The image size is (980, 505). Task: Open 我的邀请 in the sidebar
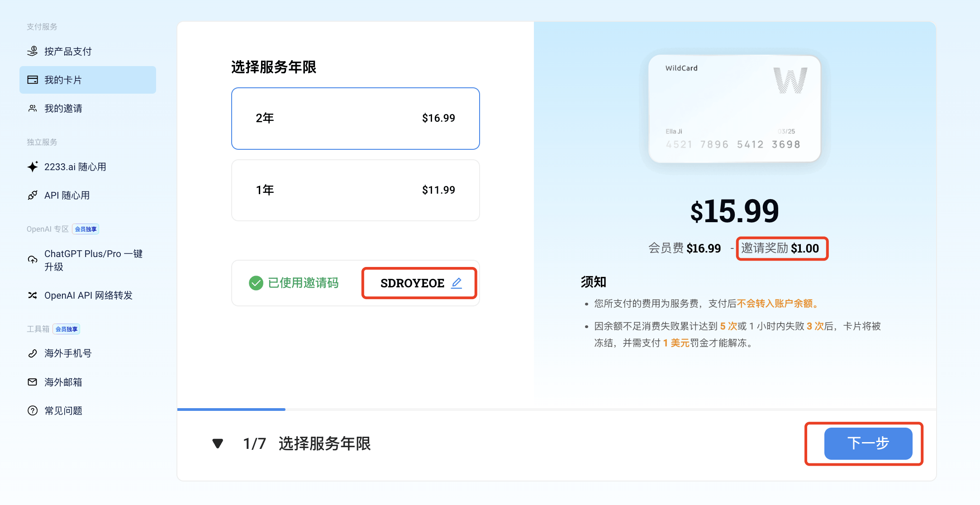coord(63,109)
